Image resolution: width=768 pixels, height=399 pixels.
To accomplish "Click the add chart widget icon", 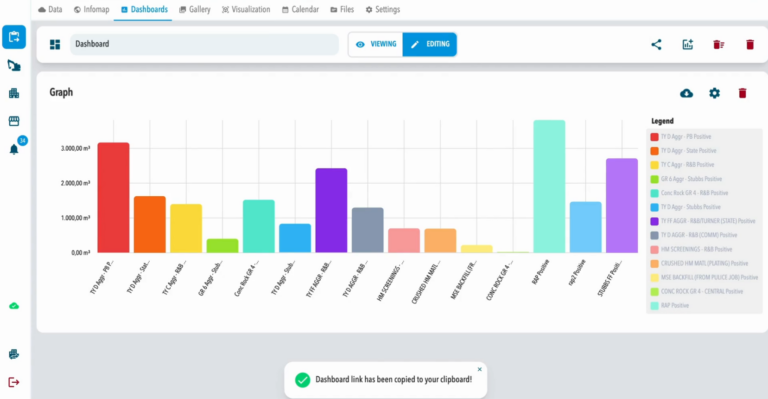I will (688, 45).
